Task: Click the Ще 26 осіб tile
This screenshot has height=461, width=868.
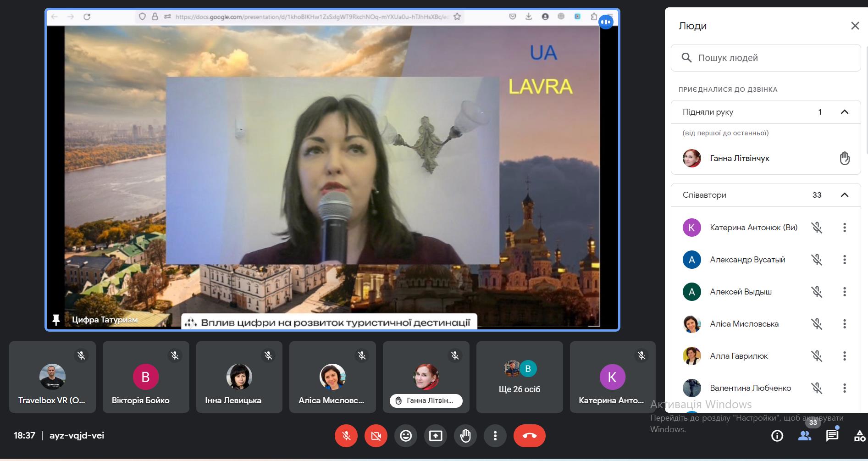Action: 520,377
